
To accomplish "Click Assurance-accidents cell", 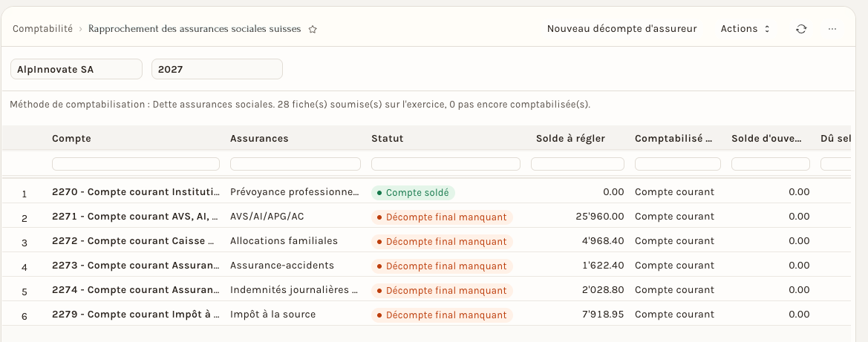I will pyautogui.click(x=281, y=266).
